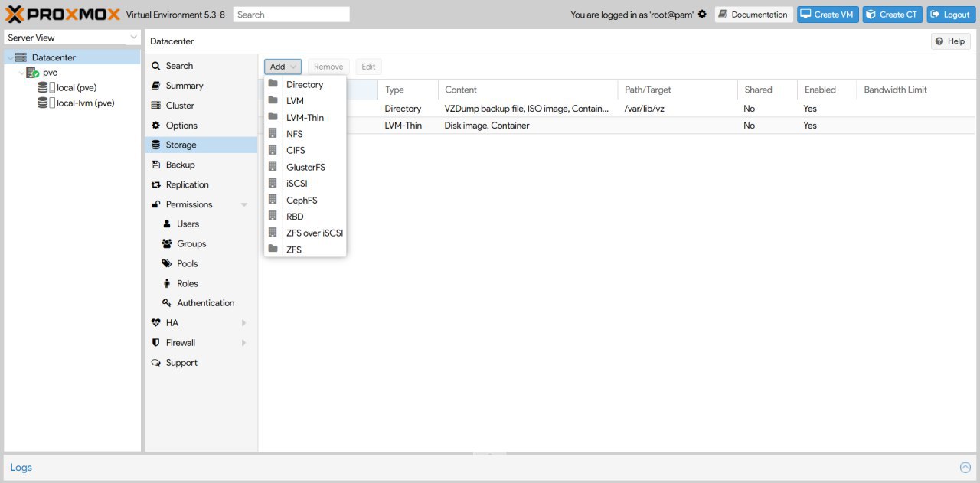This screenshot has width=980, height=483.
Task: Open the Backup section via floppy icon
Action: [x=156, y=165]
